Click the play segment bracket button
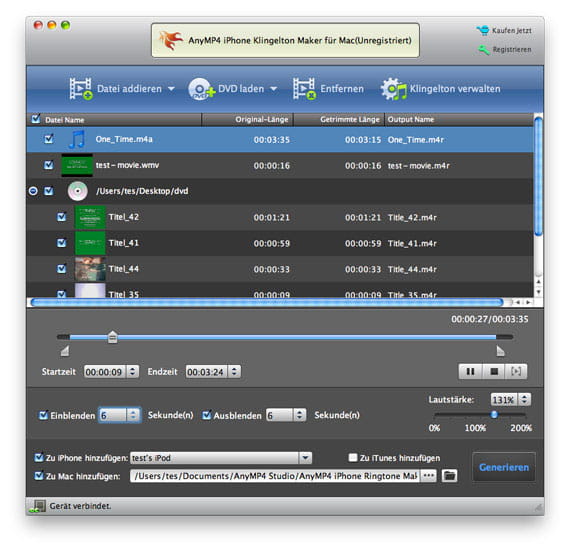Screen dimensions: 570x551 [x=516, y=371]
